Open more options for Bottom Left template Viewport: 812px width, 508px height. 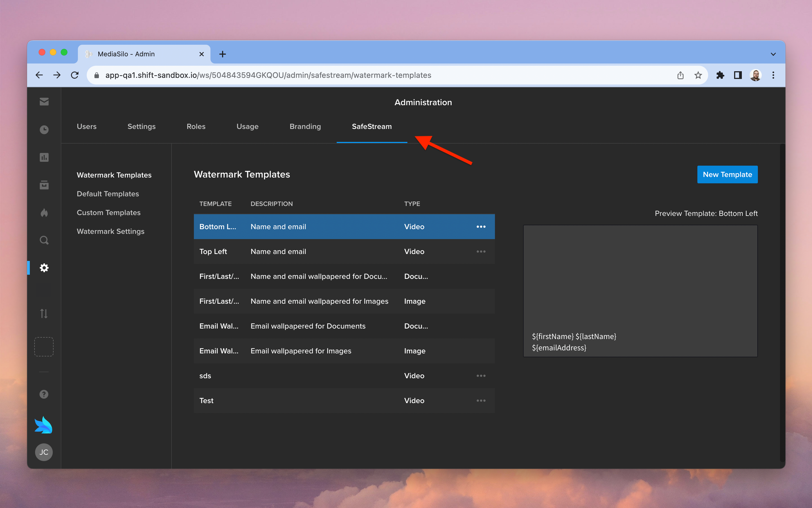coord(481,227)
